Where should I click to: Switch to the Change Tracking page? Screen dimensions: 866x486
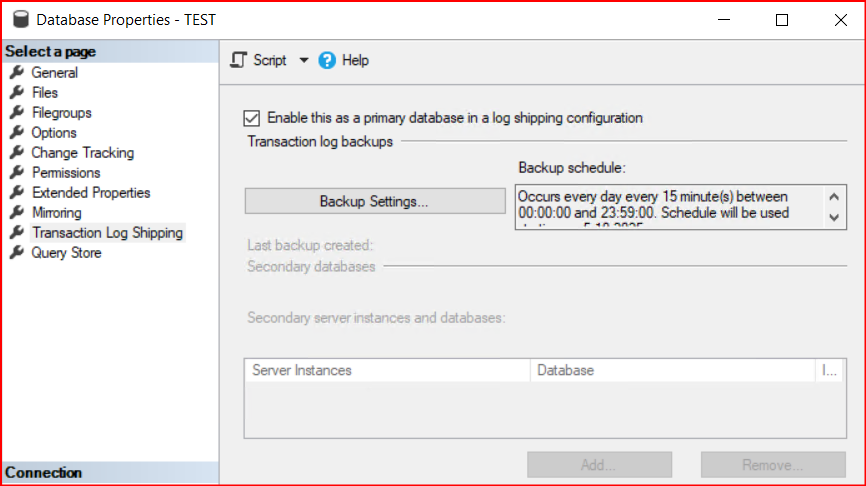[x=82, y=153]
